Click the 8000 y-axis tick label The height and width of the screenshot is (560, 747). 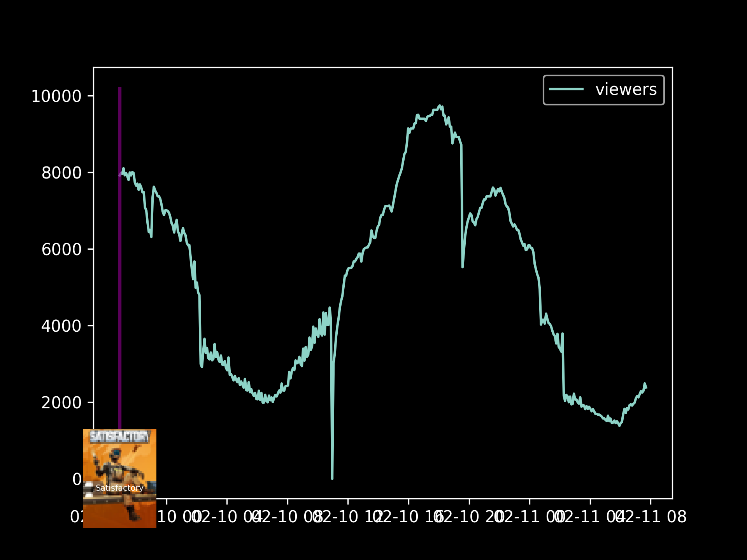click(x=61, y=173)
